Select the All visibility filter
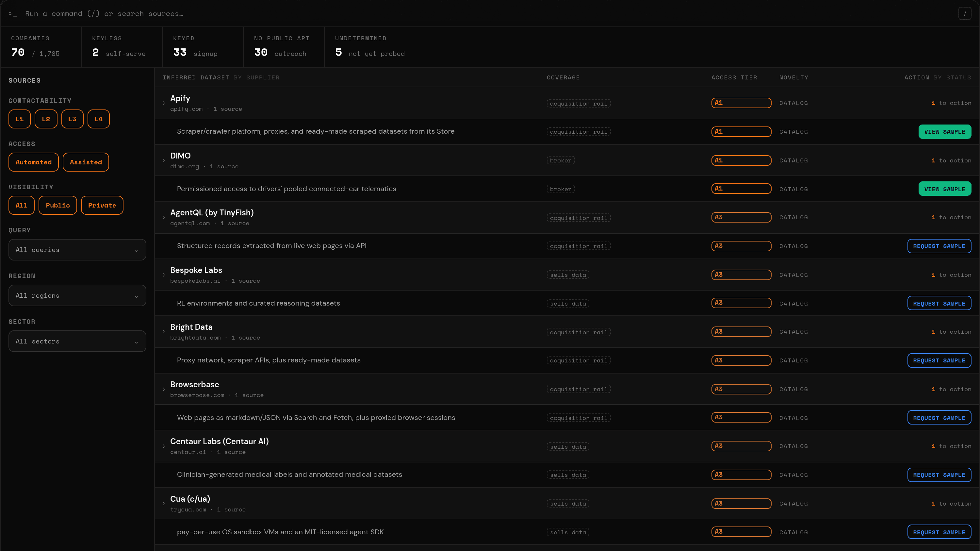The image size is (980, 551). 21,206
